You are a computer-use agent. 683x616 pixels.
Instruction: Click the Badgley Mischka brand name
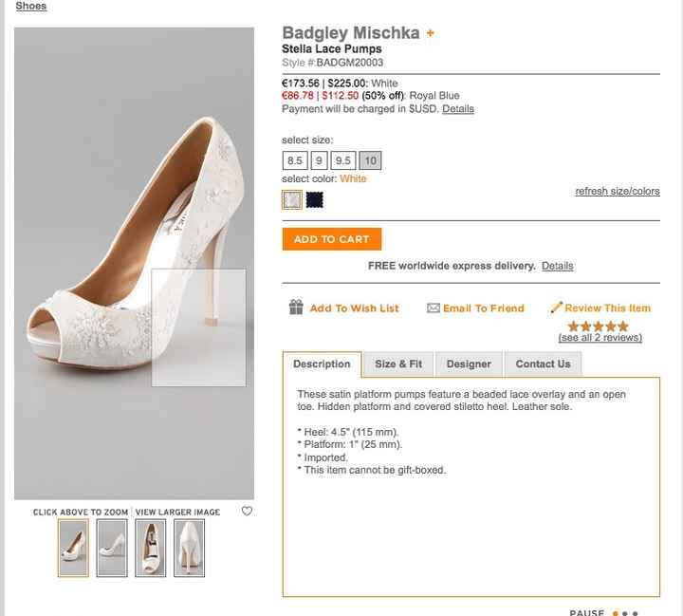tap(351, 32)
